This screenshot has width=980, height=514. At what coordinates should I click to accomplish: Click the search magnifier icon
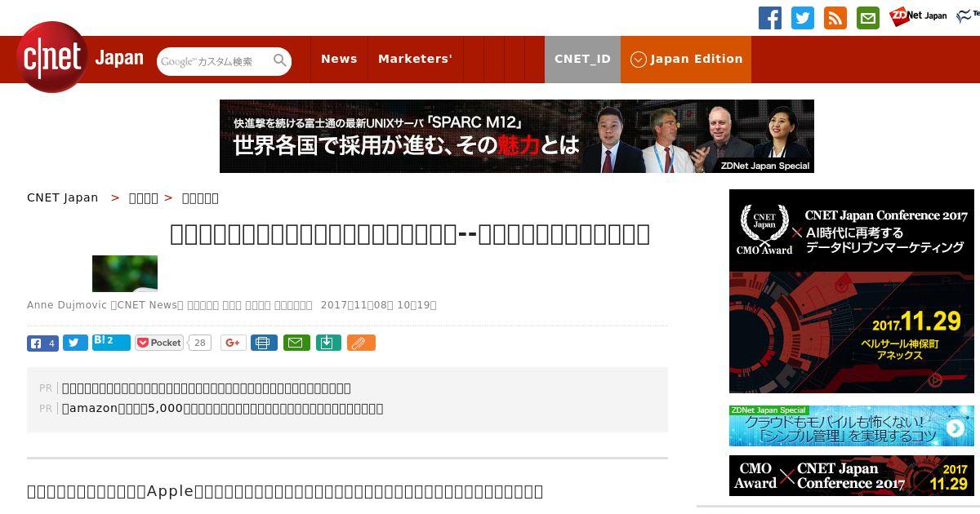[280, 60]
